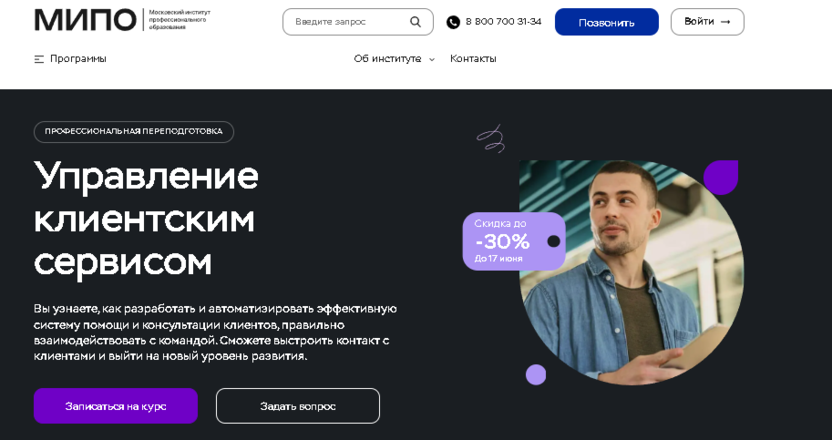
Task: Click phone number 8 800 700 31-34
Action: pos(504,22)
